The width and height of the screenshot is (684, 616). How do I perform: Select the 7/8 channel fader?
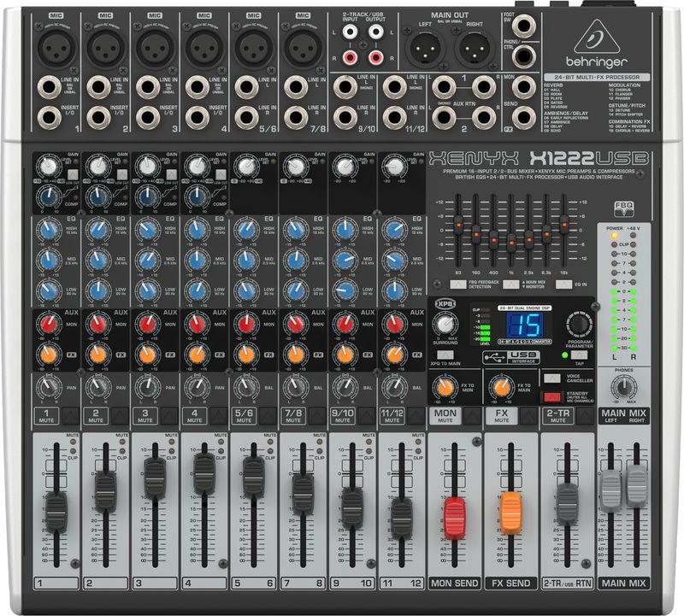point(303,493)
